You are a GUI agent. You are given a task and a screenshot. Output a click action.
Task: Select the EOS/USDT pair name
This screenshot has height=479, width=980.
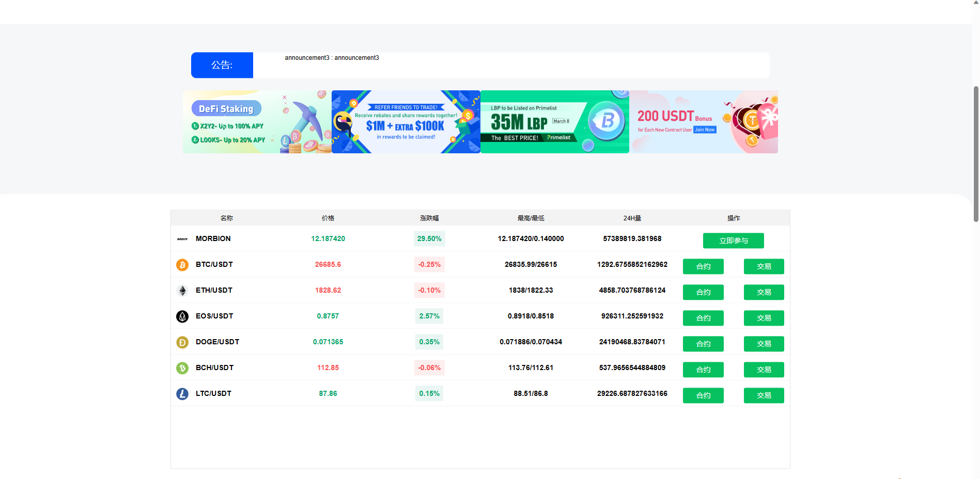point(214,316)
